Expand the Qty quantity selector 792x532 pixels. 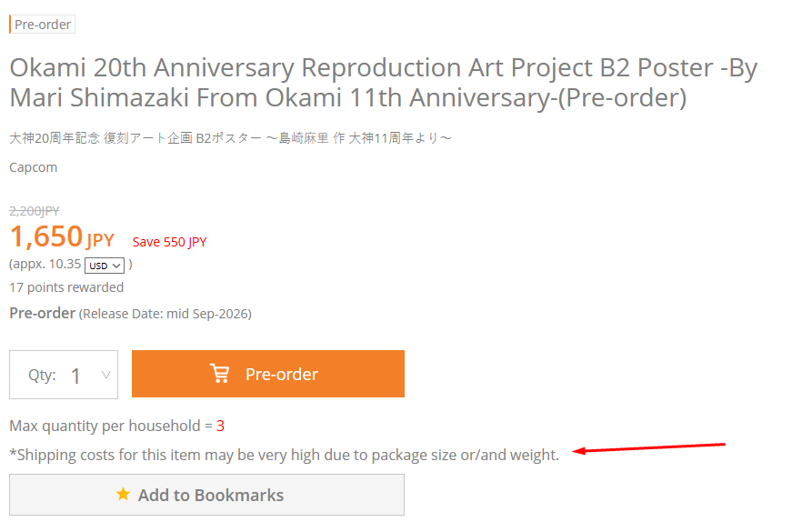(x=64, y=375)
